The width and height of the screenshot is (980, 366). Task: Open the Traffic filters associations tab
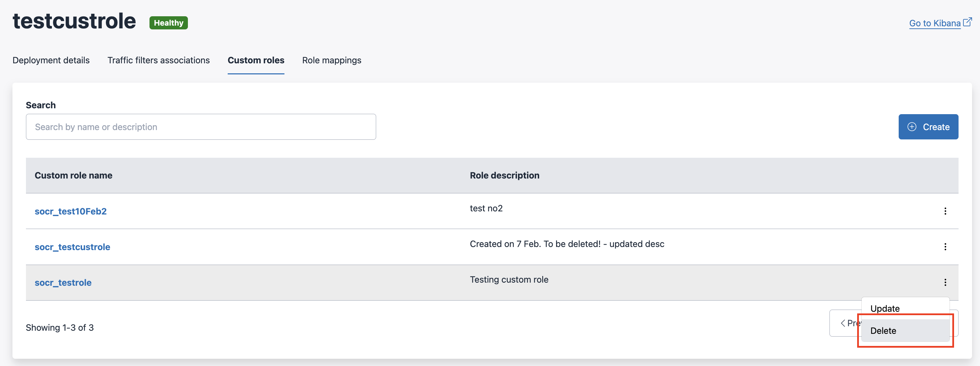(158, 60)
